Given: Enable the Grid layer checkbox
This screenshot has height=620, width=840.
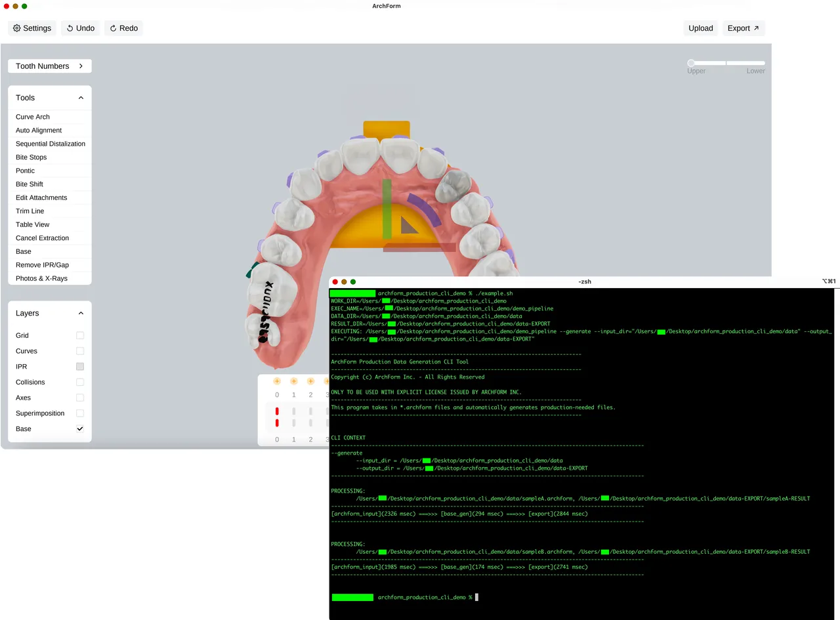Looking at the screenshot, I should coord(80,335).
